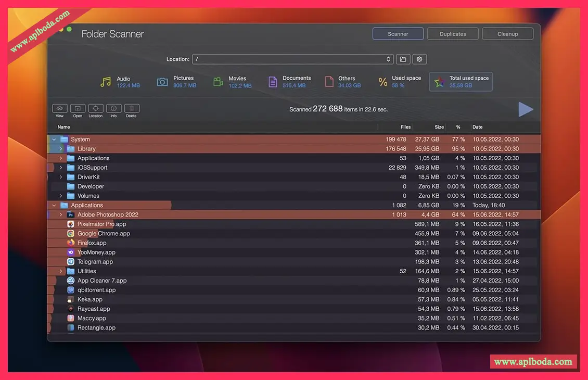Switch to the Cleanup tab
The height and width of the screenshot is (380, 588).
coord(507,34)
